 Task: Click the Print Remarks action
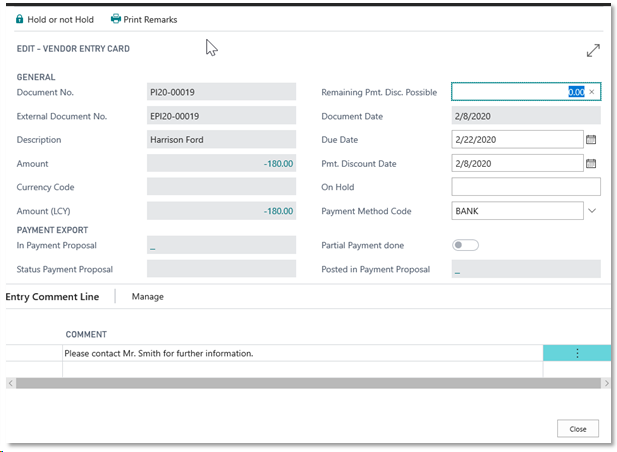(x=150, y=19)
